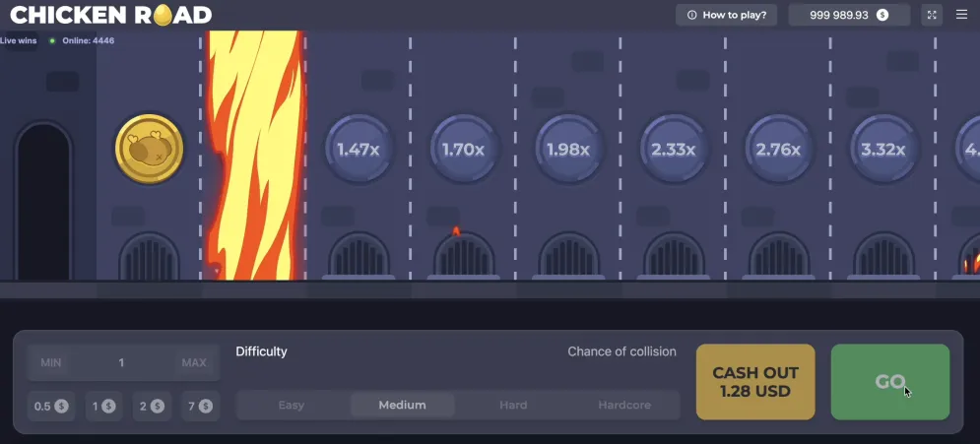Click the fullscreen expand icon
Screen dimensions: 980x444
[932, 15]
